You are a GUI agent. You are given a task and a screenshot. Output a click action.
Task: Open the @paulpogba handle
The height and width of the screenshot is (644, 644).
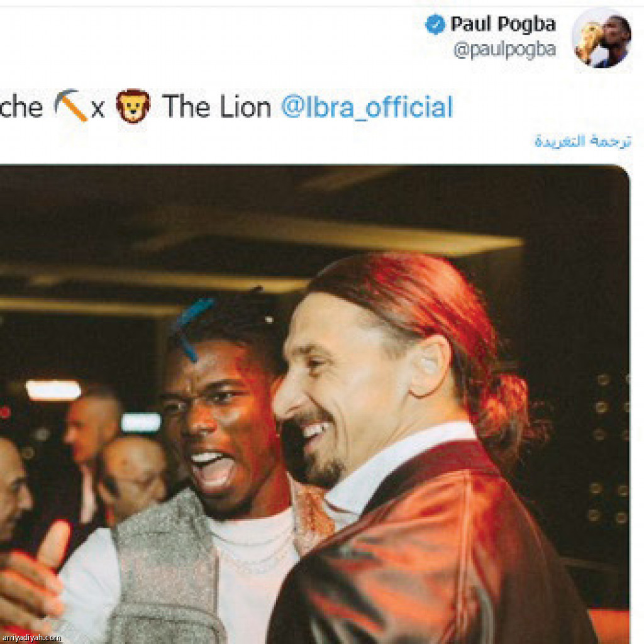coord(505,50)
